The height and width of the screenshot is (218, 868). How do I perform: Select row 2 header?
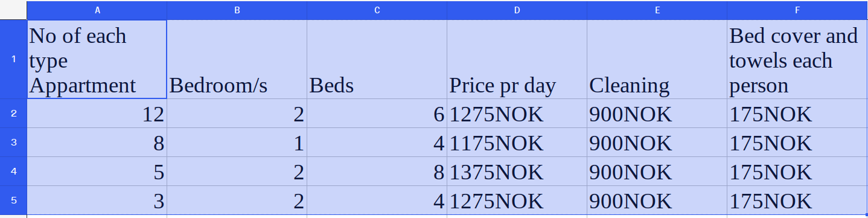[x=13, y=114]
